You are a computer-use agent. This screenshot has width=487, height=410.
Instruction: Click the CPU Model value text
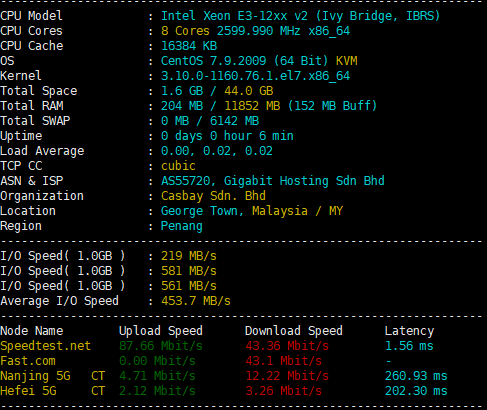tap(300, 16)
